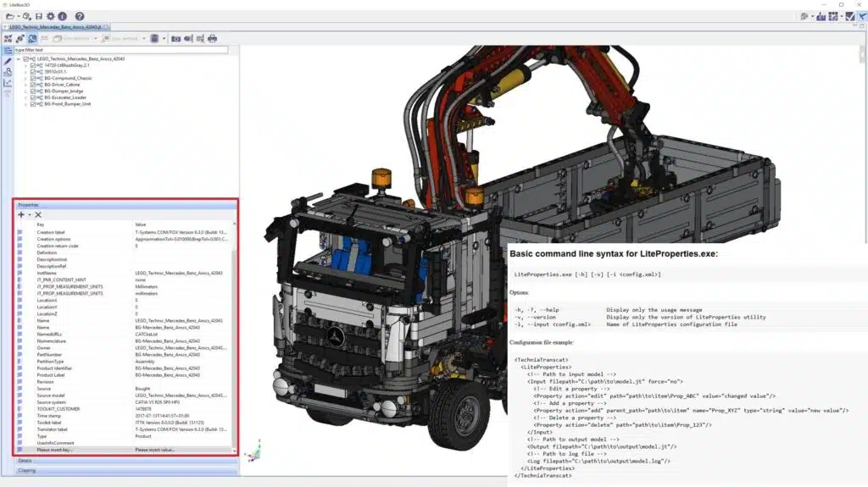The image size is (868, 487).
Task: Click the Please insert value field
Action: pyautogui.click(x=155, y=450)
